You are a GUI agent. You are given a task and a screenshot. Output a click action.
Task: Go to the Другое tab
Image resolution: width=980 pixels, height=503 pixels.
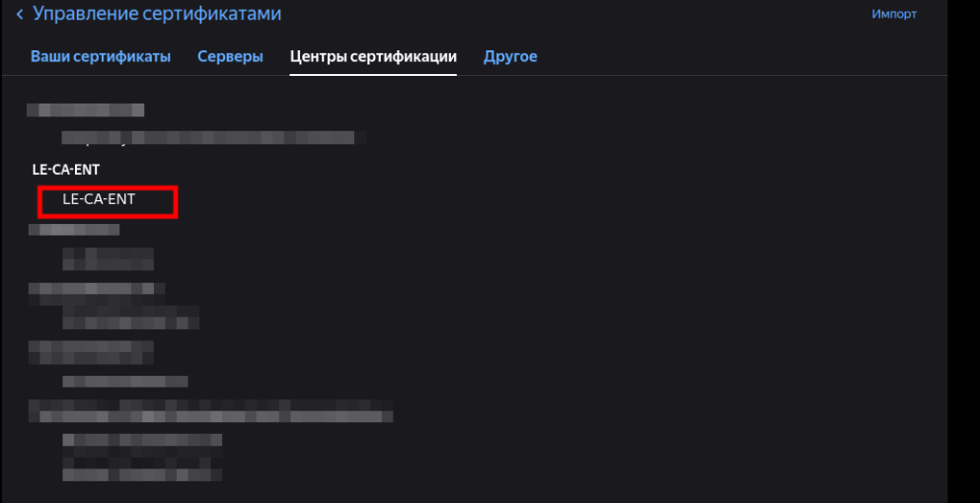pyautogui.click(x=510, y=56)
